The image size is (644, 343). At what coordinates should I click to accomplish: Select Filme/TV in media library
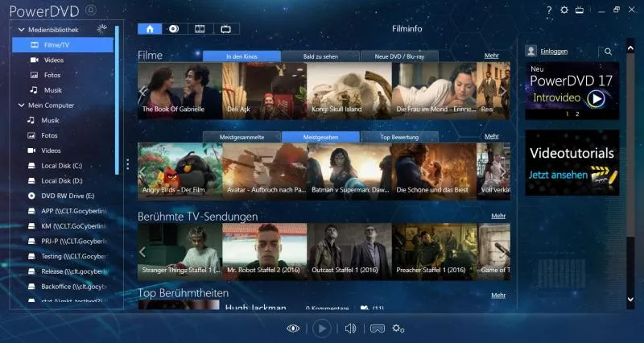pos(63,45)
